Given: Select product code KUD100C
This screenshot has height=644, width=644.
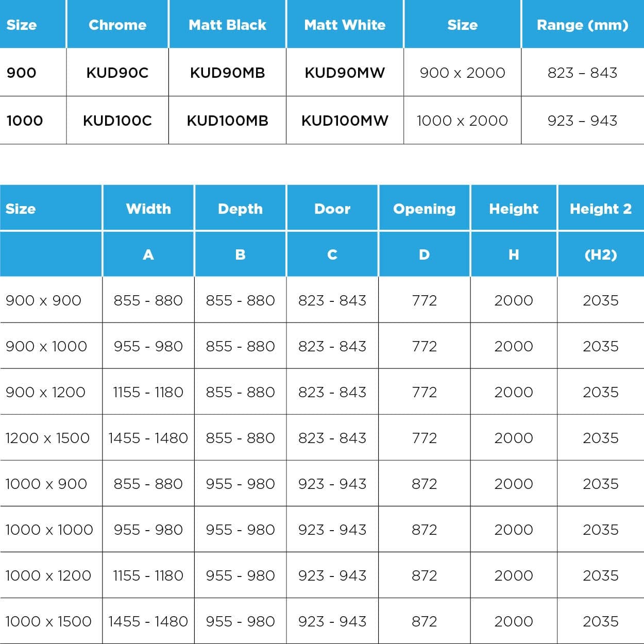Looking at the screenshot, I should [x=117, y=121].
